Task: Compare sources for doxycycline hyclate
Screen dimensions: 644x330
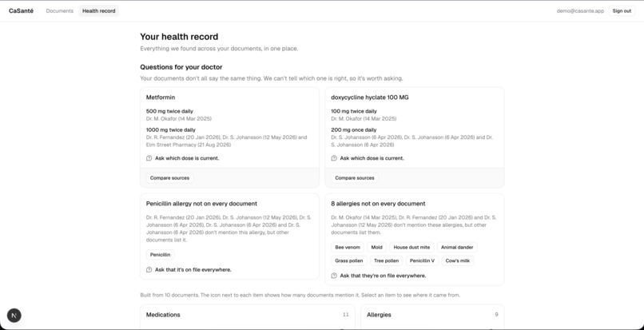Action: (x=355, y=178)
